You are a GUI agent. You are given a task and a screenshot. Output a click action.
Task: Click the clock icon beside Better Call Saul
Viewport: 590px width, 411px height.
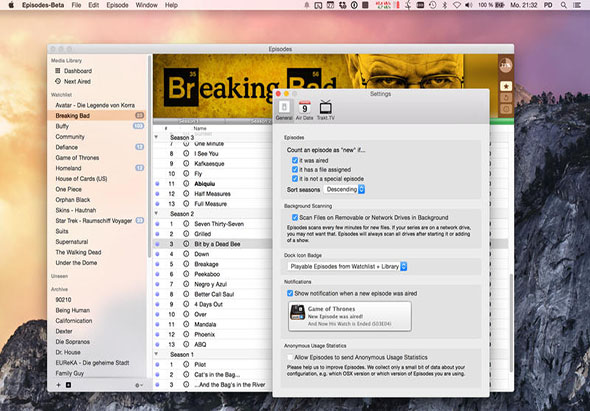tap(186, 294)
